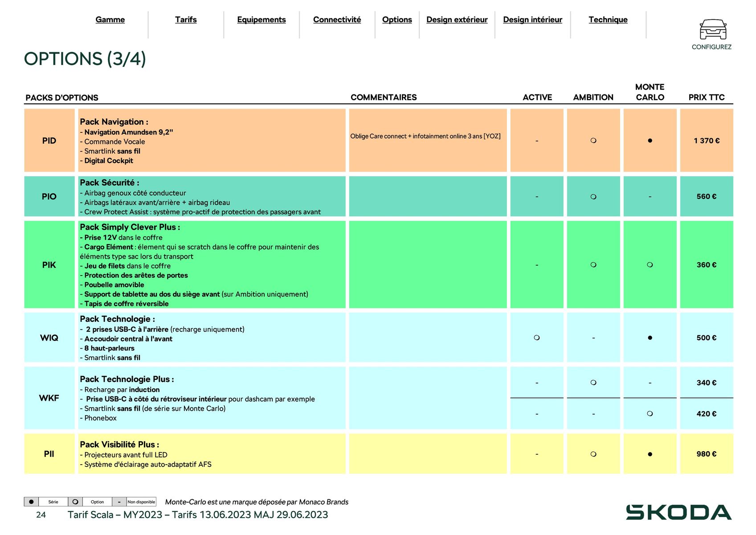Viewport: 756px width, 535px height.
Task: Click the CONFIGUREZ label
Action: [711, 47]
